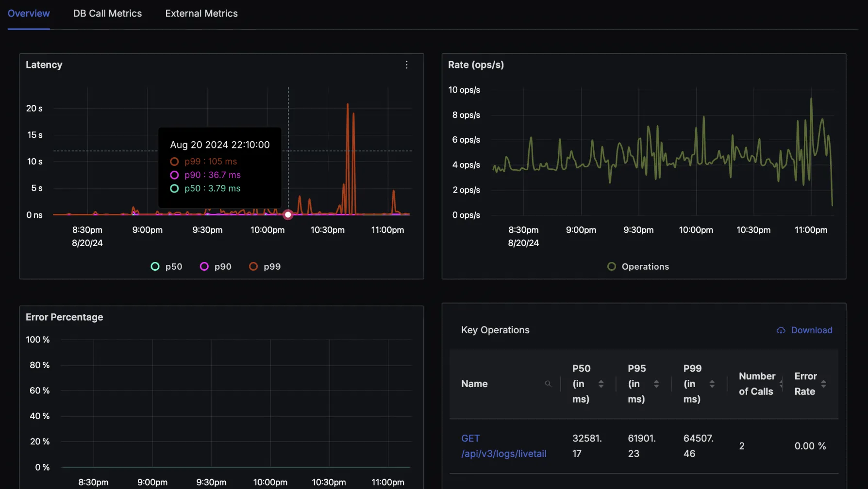Image resolution: width=868 pixels, height=489 pixels.
Task: Open the External Metrics tab
Action: (201, 13)
